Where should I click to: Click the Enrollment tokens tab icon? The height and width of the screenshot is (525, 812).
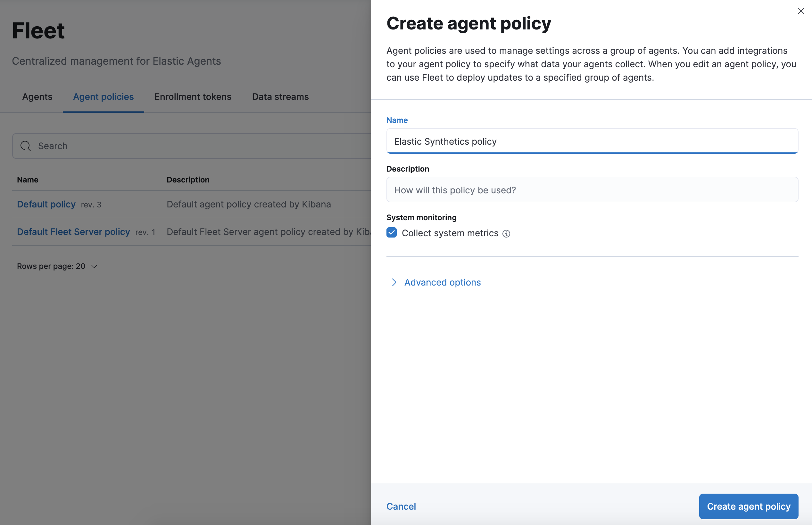point(193,96)
